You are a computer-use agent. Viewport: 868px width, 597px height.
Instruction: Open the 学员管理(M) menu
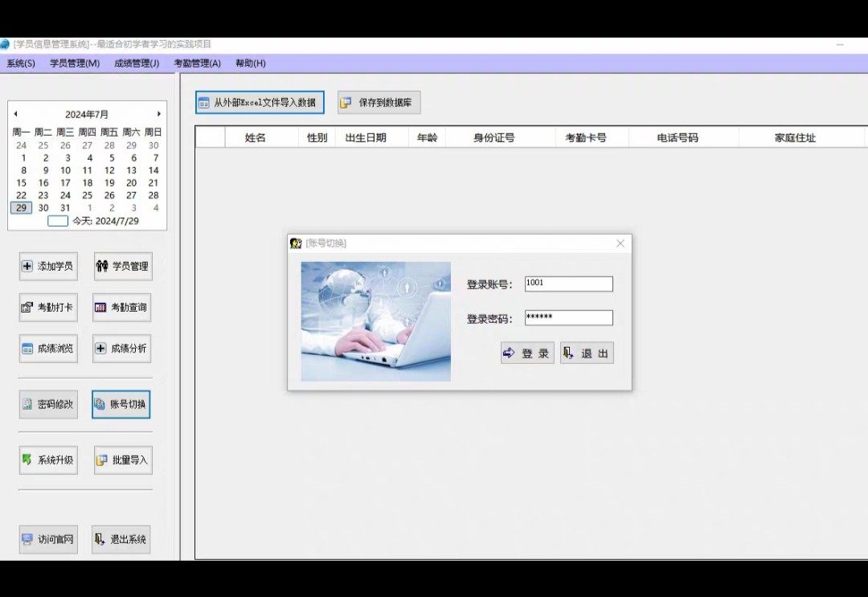[x=75, y=63]
